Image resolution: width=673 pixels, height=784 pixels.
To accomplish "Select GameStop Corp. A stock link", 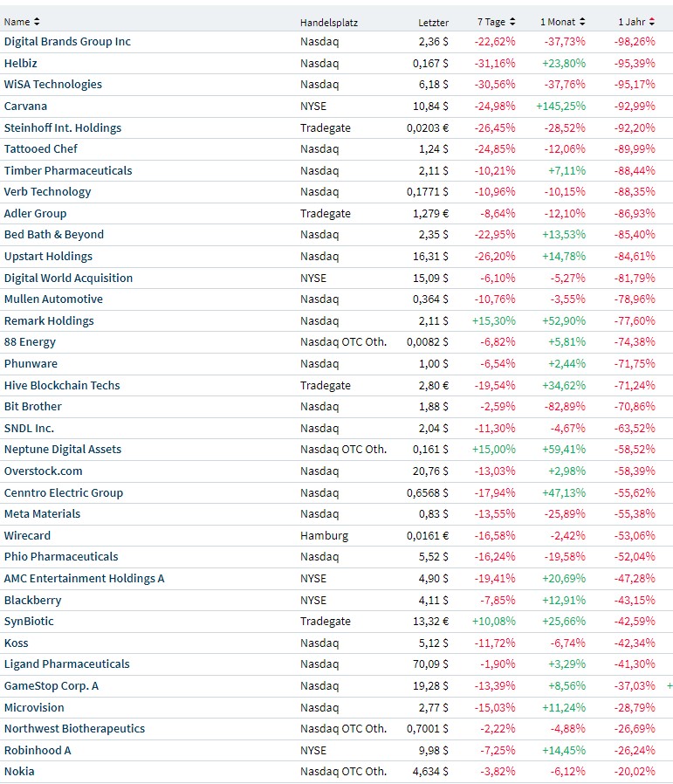I will (x=52, y=686).
